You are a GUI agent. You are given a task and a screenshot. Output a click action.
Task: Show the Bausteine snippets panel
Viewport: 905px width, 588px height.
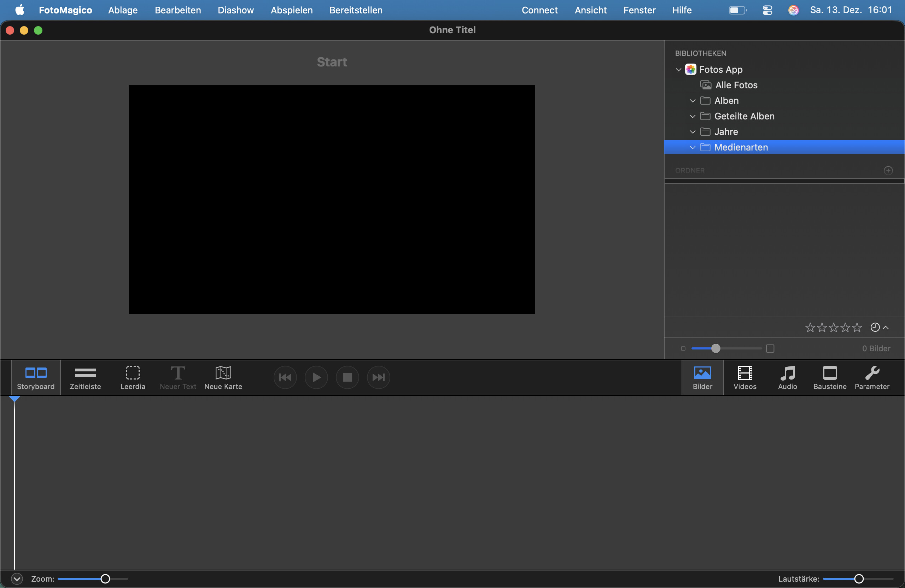pyautogui.click(x=830, y=377)
